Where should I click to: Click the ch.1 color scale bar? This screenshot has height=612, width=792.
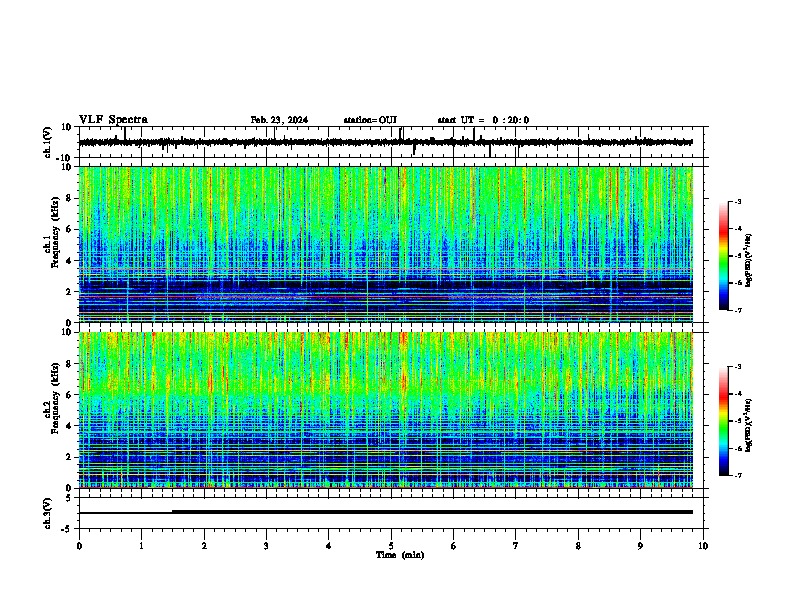tap(724, 256)
